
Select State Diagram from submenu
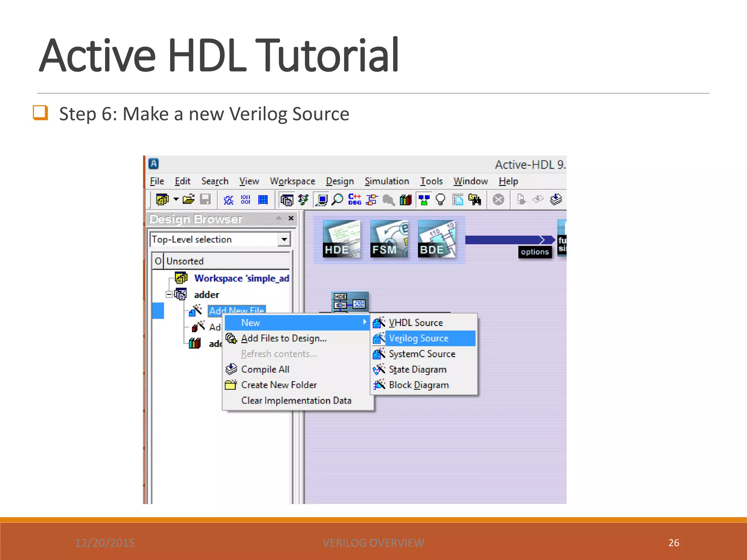423,369
